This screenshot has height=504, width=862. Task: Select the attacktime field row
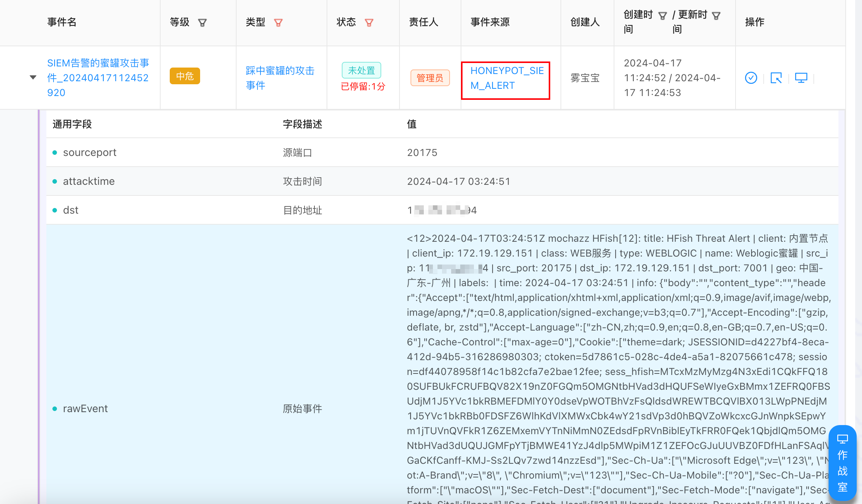point(89,181)
